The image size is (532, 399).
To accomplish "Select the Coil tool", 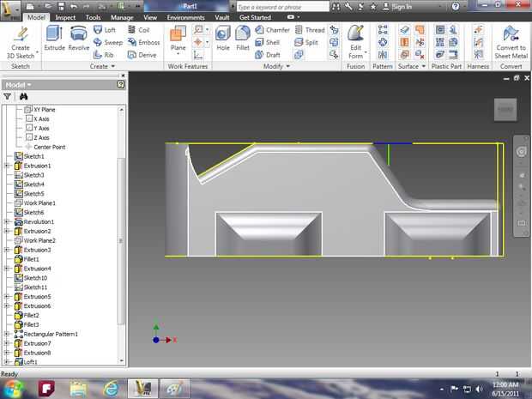I will tap(138, 30).
